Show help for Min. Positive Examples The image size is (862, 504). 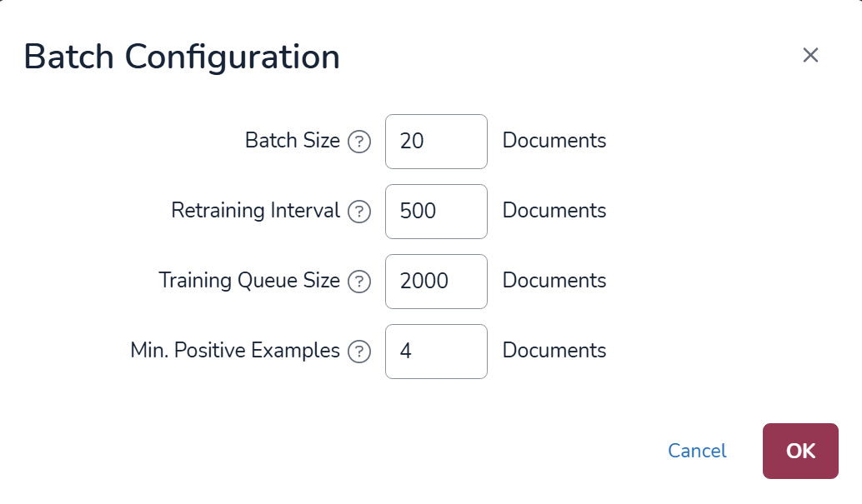tap(358, 352)
